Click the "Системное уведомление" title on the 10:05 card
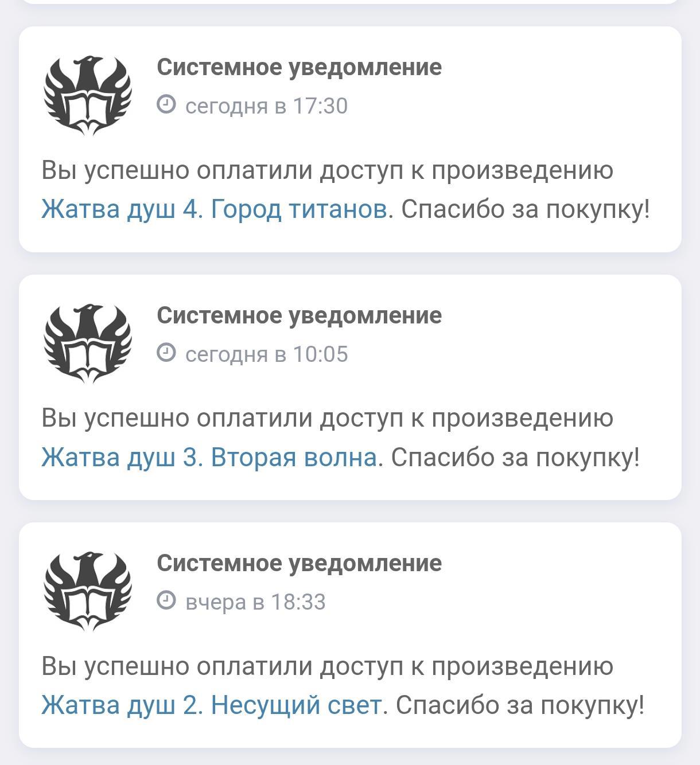700x765 pixels. tap(299, 315)
